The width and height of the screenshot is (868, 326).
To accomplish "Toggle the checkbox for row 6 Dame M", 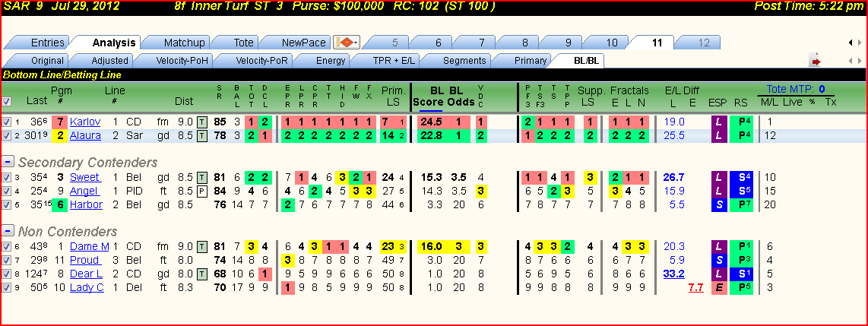I will tap(7, 246).
